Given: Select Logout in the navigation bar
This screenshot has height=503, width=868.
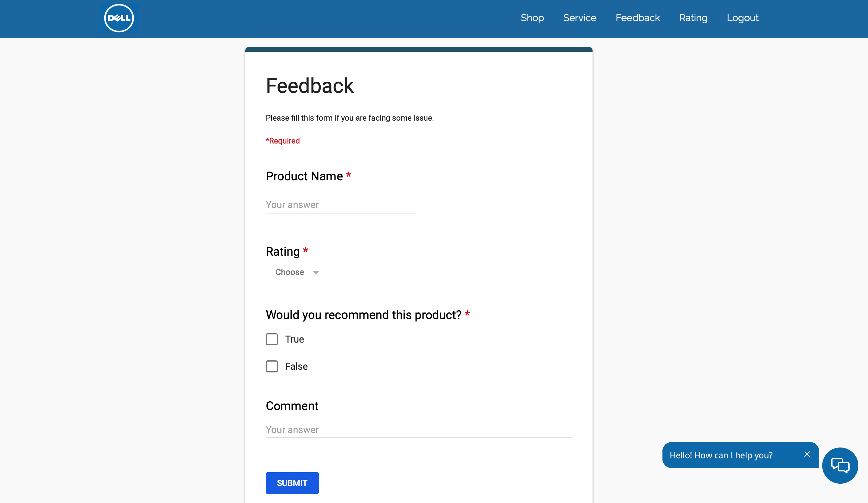Looking at the screenshot, I should pyautogui.click(x=742, y=18).
